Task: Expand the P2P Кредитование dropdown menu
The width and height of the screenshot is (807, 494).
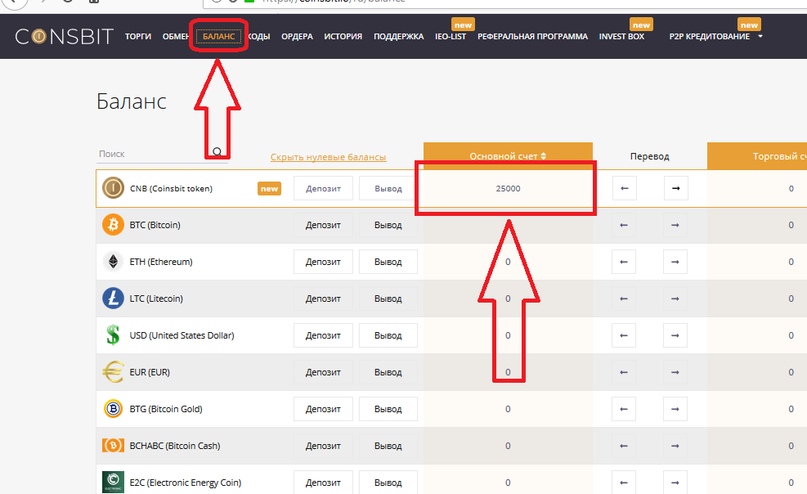Action: [715, 37]
